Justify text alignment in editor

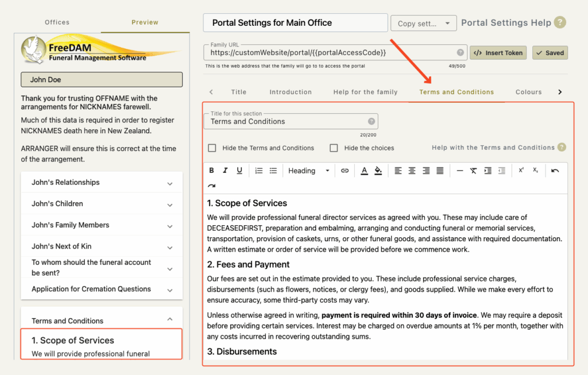click(440, 171)
